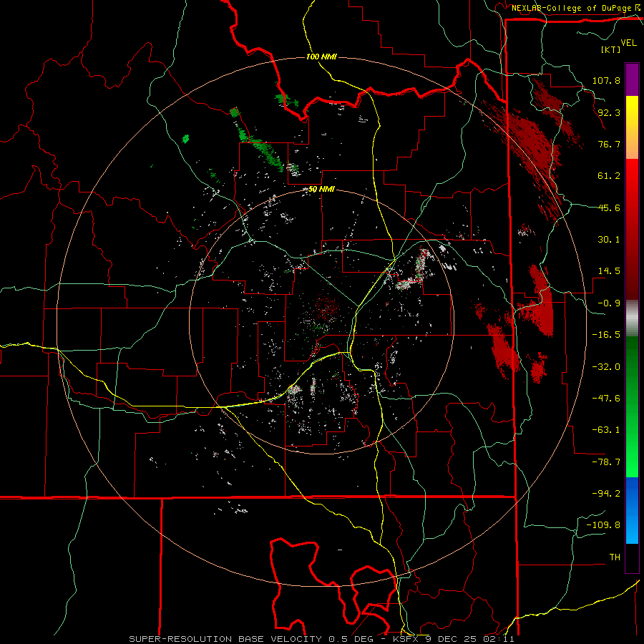Select the 14.5 scale value
The image size is (644, 644).
[609, 271]
